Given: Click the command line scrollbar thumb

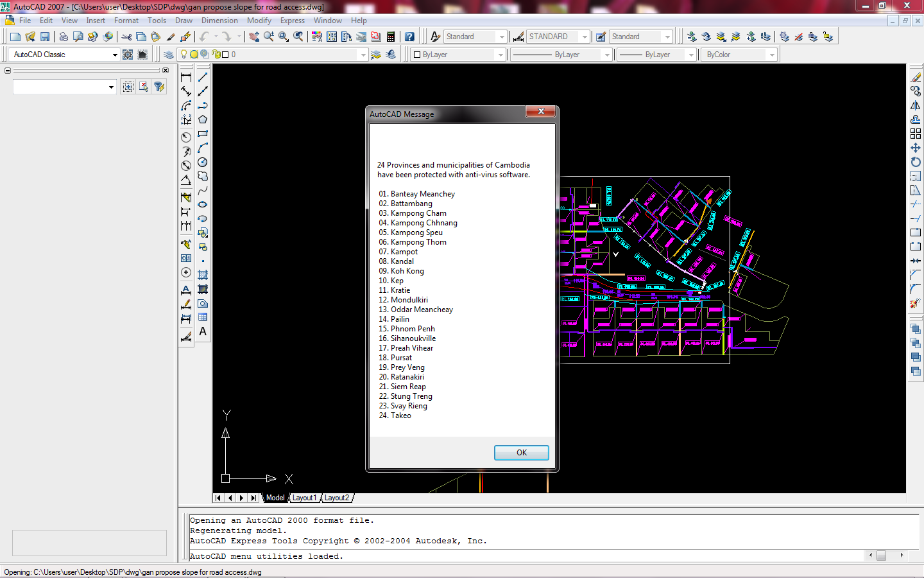Looking at the screenshot, I should tap(881, 556).
